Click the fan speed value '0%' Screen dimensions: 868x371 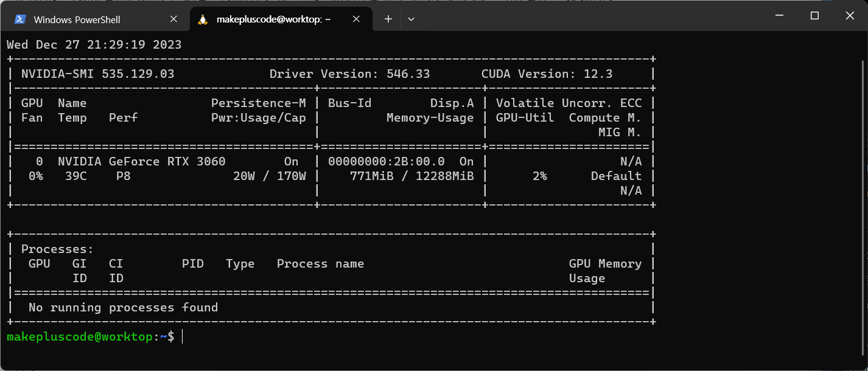coord(35,176)
